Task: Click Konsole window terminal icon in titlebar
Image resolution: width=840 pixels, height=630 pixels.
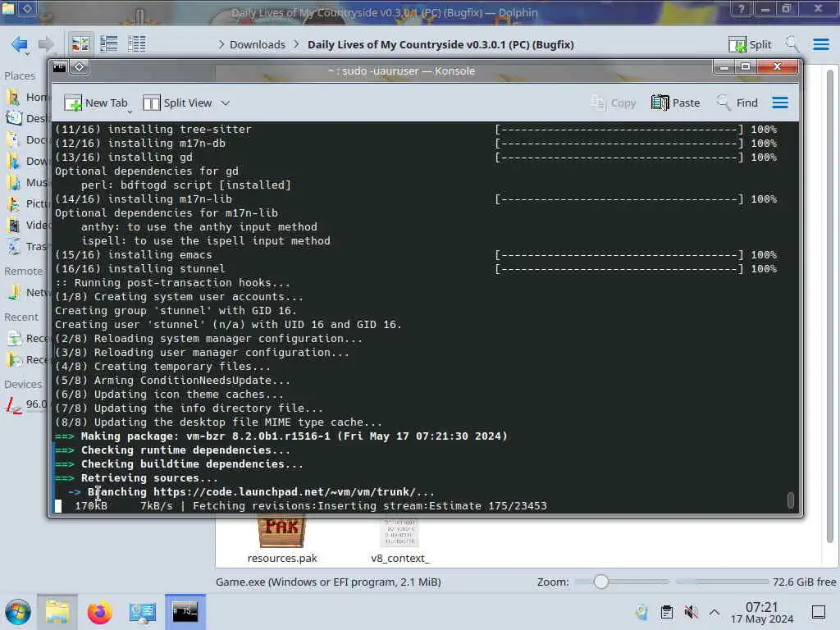Action: click(59, 67)
